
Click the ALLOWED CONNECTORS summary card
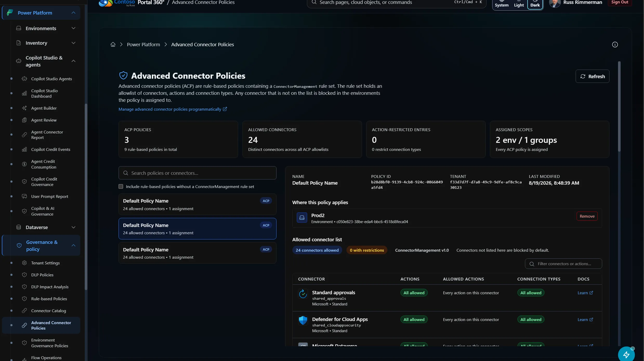tap(302, 139)
